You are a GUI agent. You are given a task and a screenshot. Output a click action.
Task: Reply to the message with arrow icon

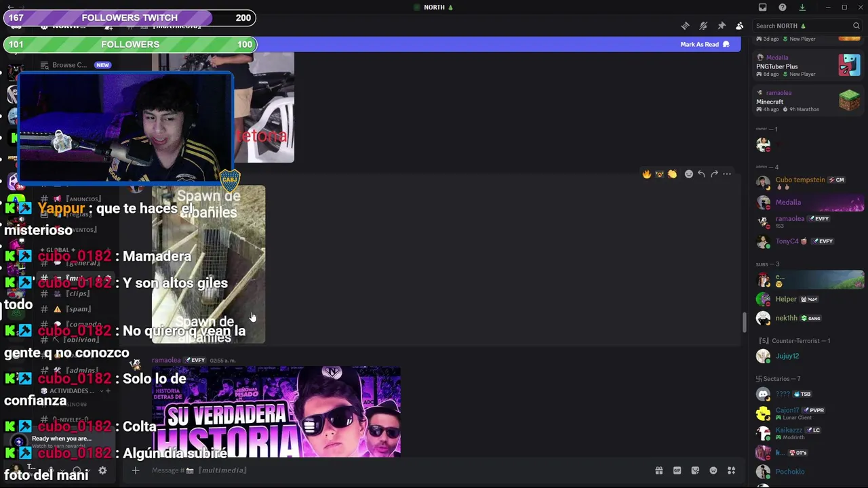click(701, 174)
